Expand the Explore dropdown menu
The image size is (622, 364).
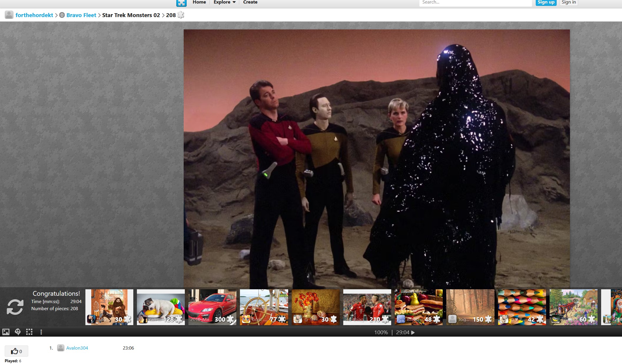(x=225, y=2)
